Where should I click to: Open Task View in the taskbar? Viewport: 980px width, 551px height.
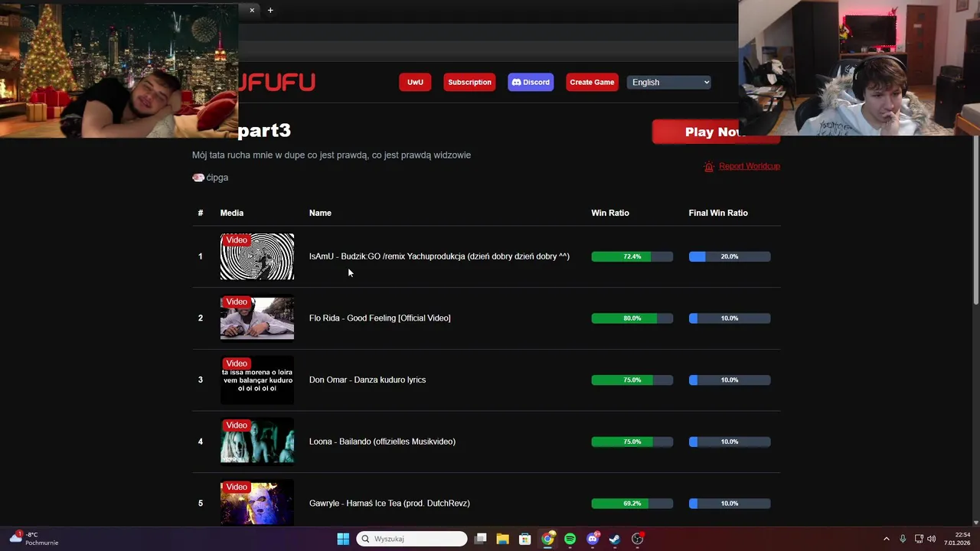click(480, 539)
